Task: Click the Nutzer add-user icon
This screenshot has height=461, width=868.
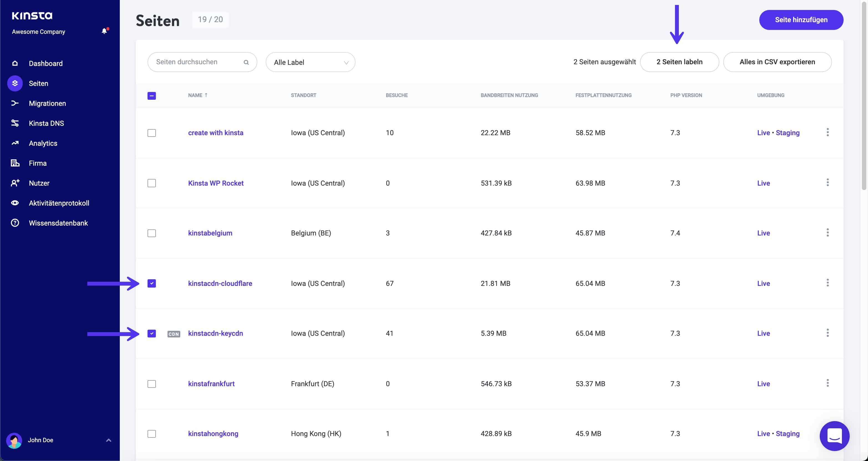Action: click(15, 183)
